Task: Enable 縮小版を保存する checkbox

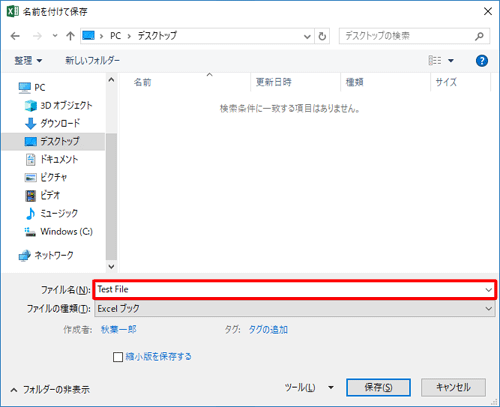Action: tap(118, 357)
